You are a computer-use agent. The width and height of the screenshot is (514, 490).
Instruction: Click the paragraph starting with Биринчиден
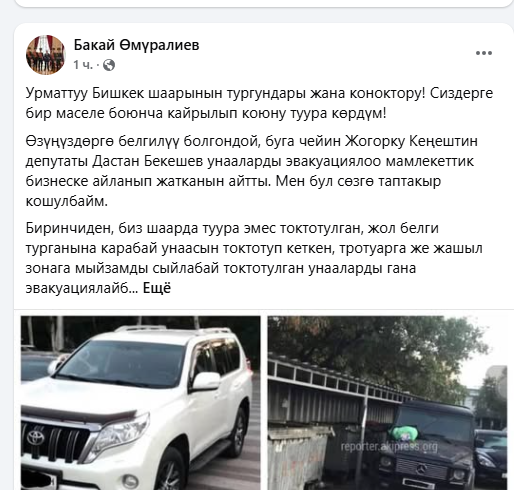[254, 258]
